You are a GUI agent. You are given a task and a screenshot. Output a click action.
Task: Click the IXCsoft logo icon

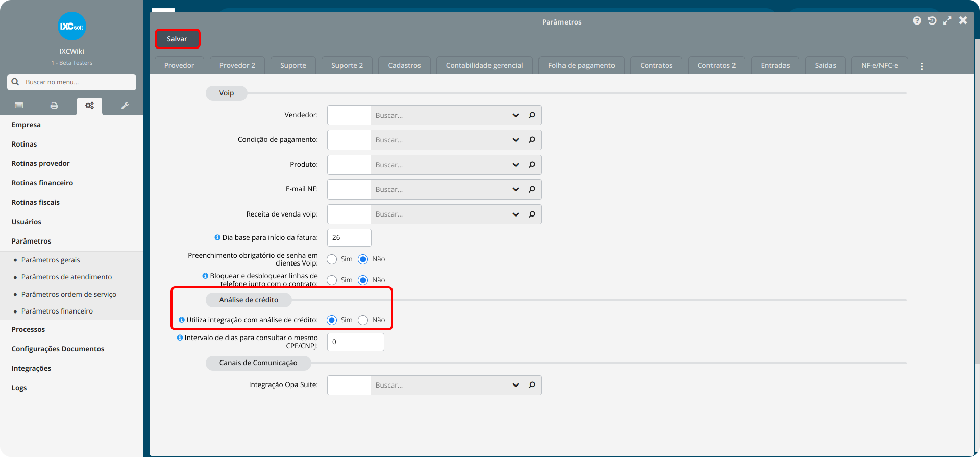click(71, 26)
